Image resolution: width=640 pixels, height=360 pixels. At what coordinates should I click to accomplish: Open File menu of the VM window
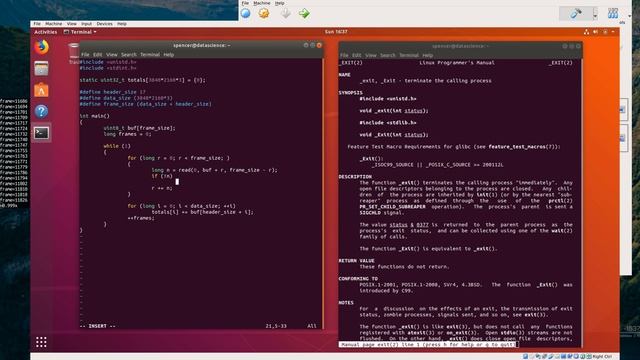(x=37, y=24)
